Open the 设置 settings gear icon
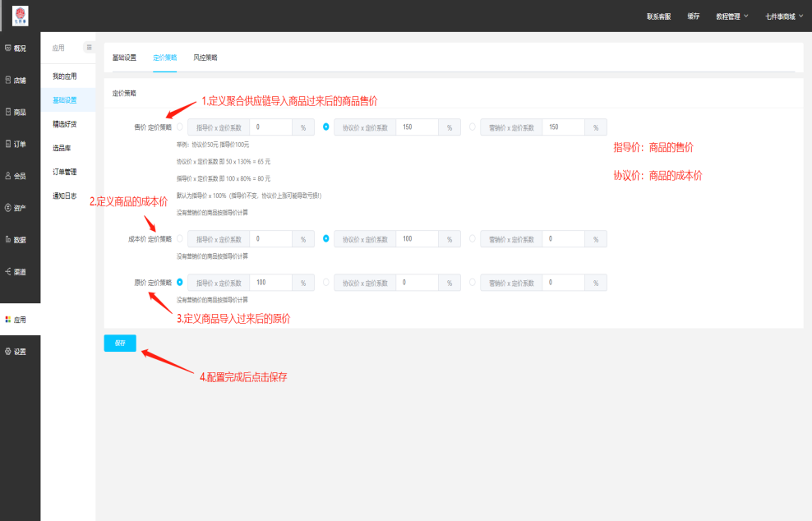This screenshot has height=521, width=812. tap(7, 351)
